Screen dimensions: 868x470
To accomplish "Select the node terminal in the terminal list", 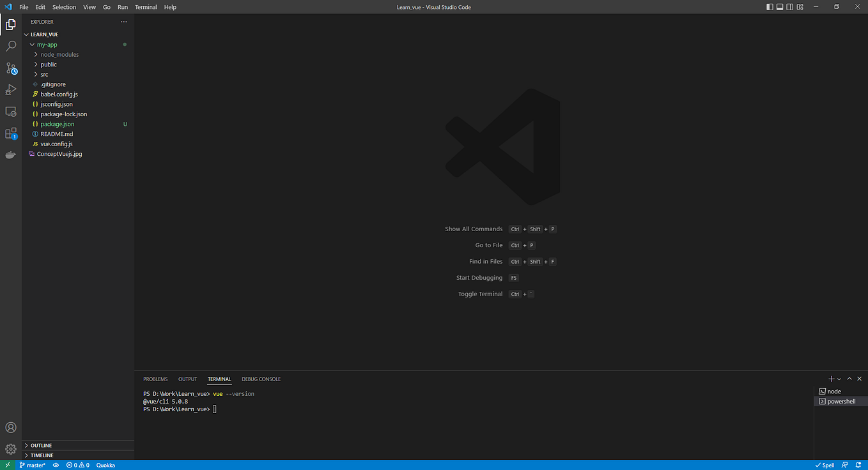I will (x=833, y=391).
